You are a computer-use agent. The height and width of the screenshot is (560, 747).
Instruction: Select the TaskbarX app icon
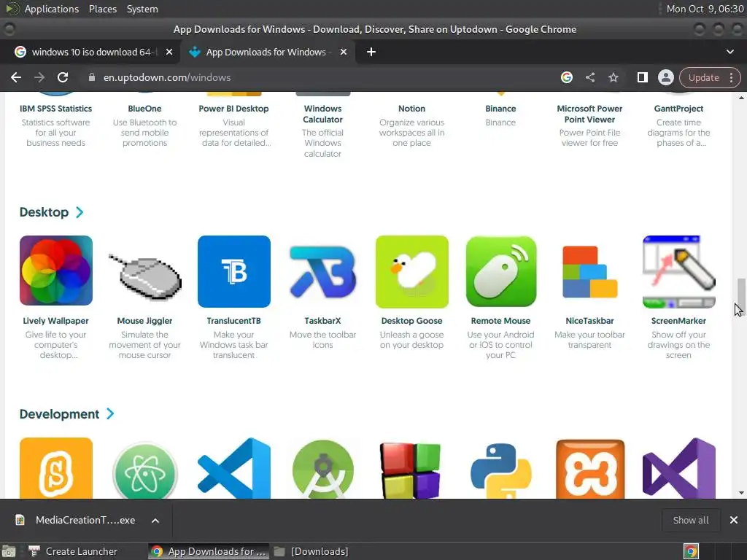[323, 271]
